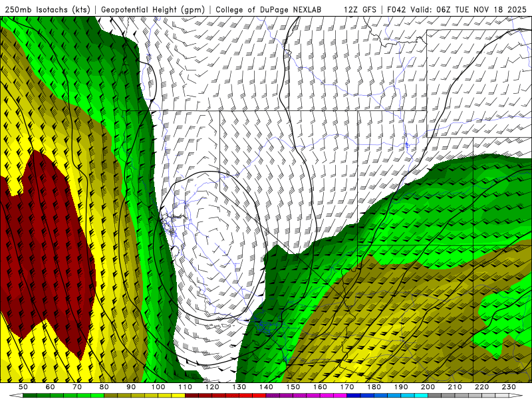Screen dimensions: 532x399
Task: Pick the dark blue swatch under the 170 label
Action: click(354, 396)
